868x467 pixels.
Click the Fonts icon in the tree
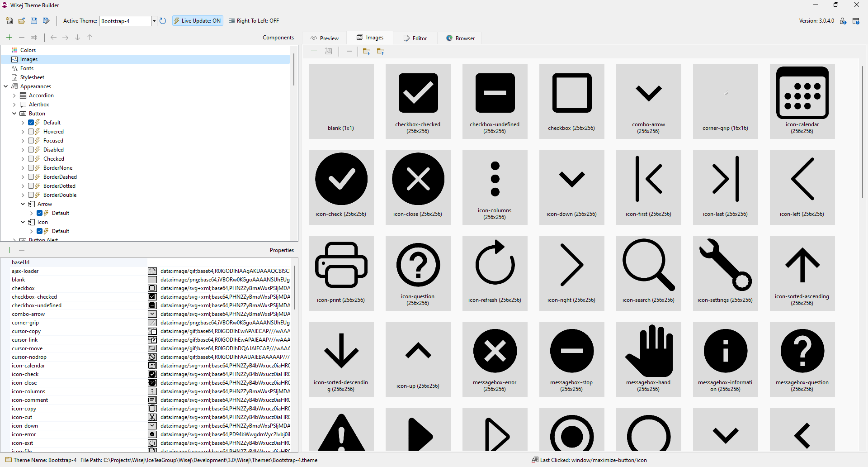[14, 68]
